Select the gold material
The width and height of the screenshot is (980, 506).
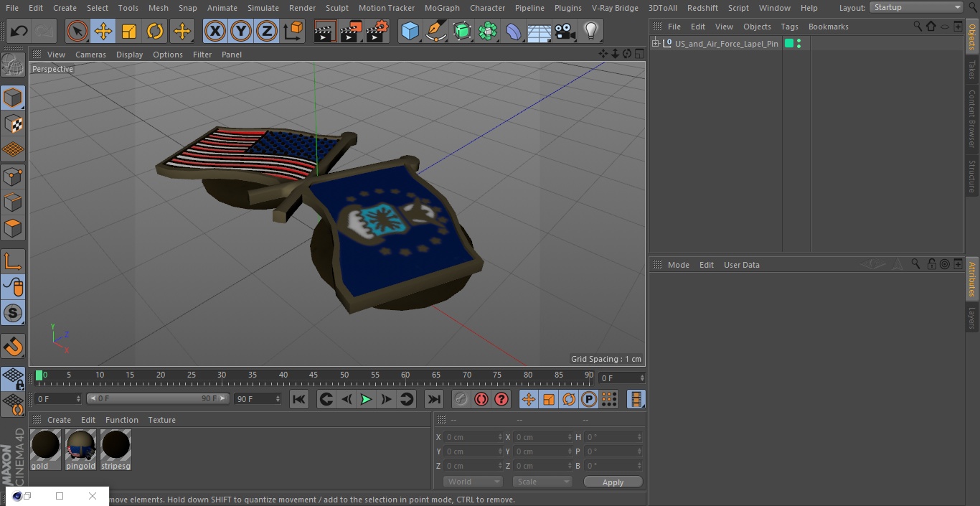click(x=45, y=450)
